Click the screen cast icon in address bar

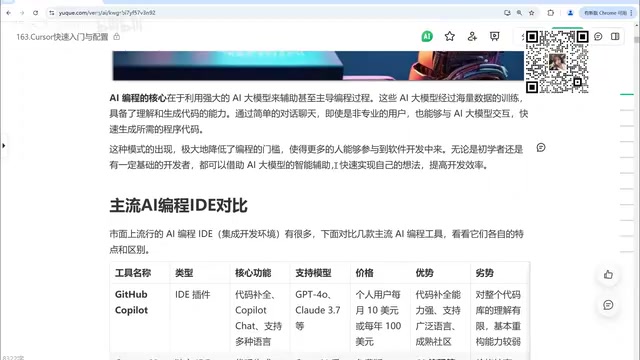[x=507, y=13]
